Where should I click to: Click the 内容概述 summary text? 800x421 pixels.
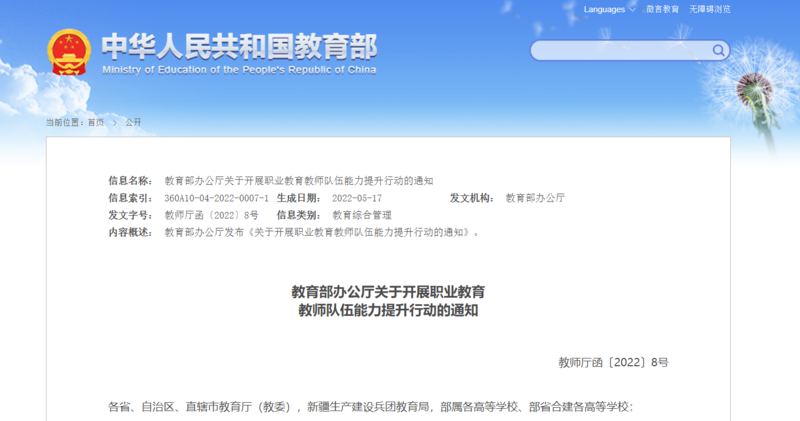[x=321, y=232]
